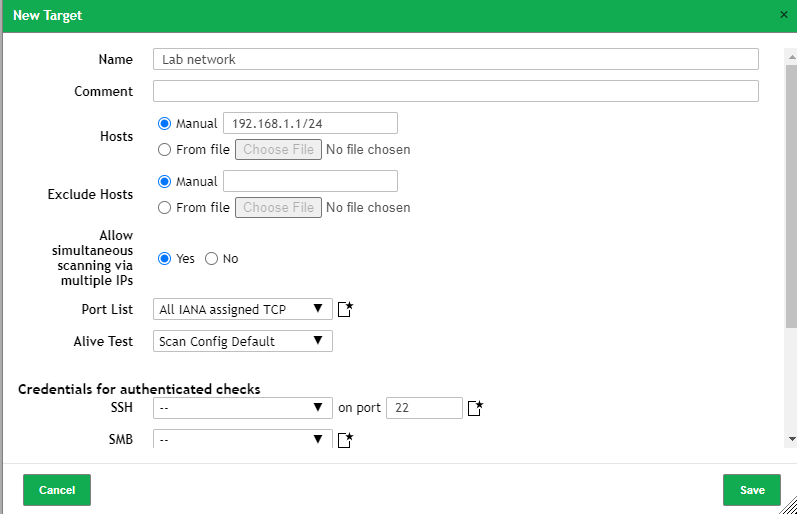Expand the Alive Test dropdown
The width and height of the screenshot is (797, 514).
243,341
